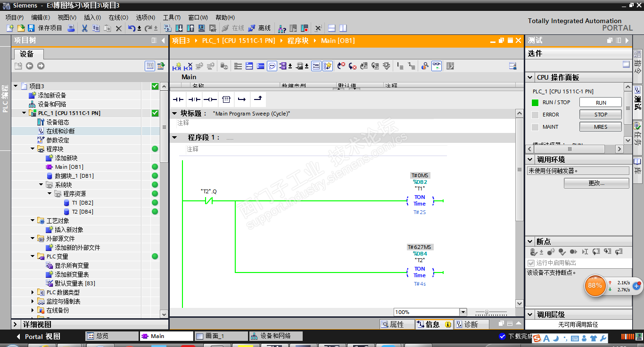
Task: Collapse the 系统块 folder
Action: [x=41, y=184]
